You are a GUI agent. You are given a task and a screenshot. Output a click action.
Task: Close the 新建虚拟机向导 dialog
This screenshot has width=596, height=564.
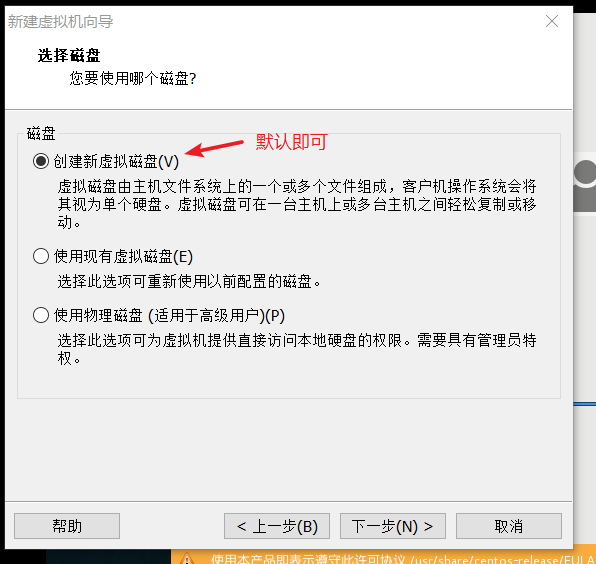pyautogui.click(x=552, y=21)
